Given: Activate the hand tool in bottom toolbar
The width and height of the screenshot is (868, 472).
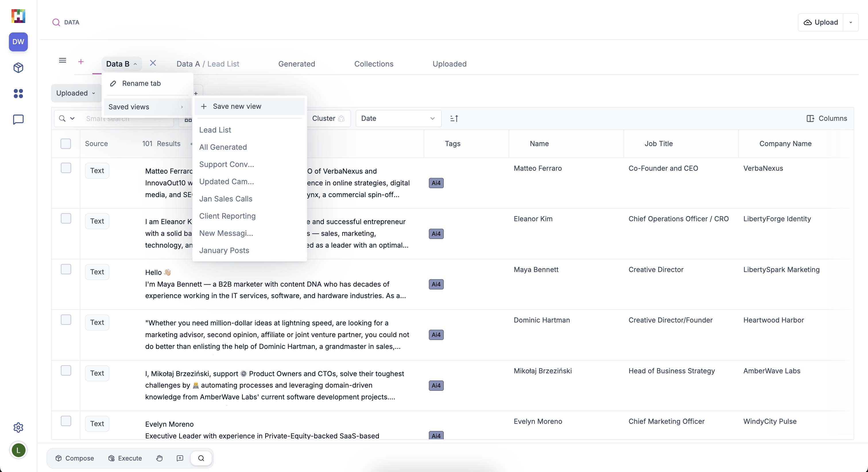Looking at the screenshot, I should [159, 458].
